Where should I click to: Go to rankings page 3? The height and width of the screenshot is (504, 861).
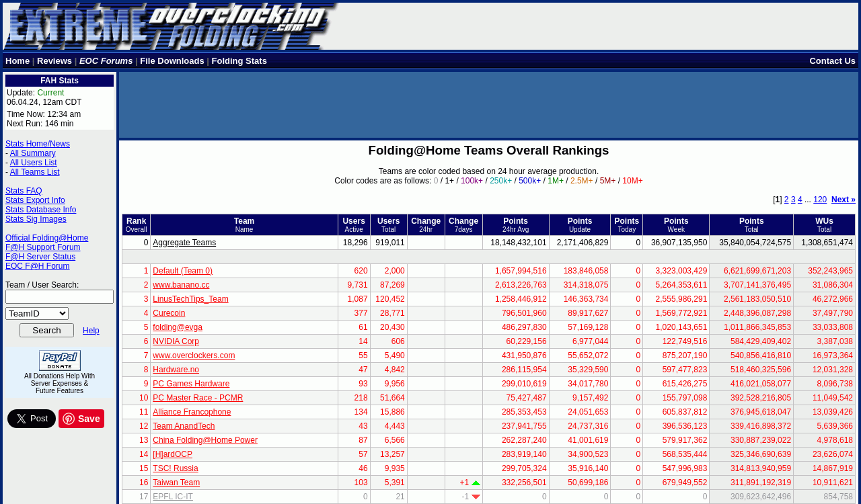[x=793, y=200]
